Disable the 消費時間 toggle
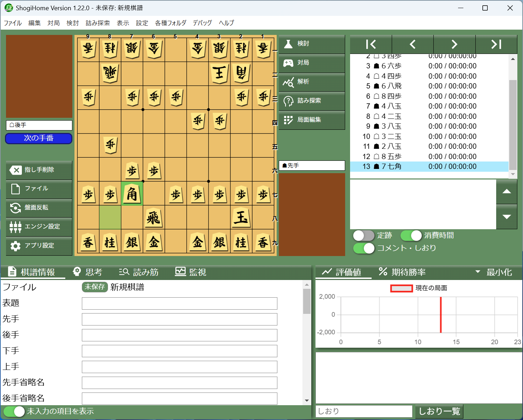 411,235
